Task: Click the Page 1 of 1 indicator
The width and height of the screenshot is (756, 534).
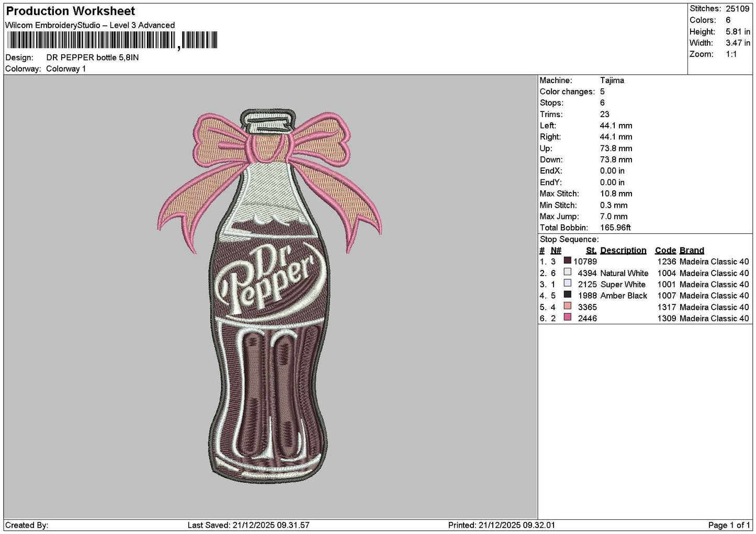Action: 729,525
